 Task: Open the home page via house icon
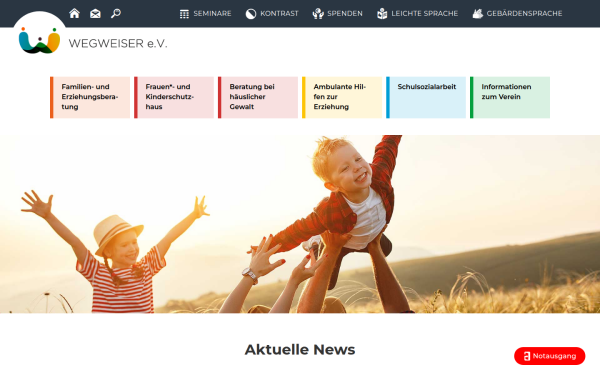(x=74, y=13)
